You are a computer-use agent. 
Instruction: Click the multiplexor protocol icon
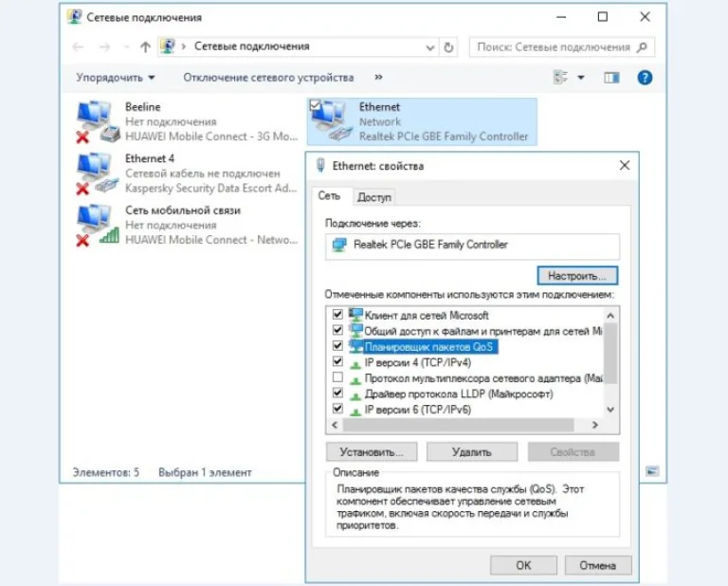[x=355, y=379]
